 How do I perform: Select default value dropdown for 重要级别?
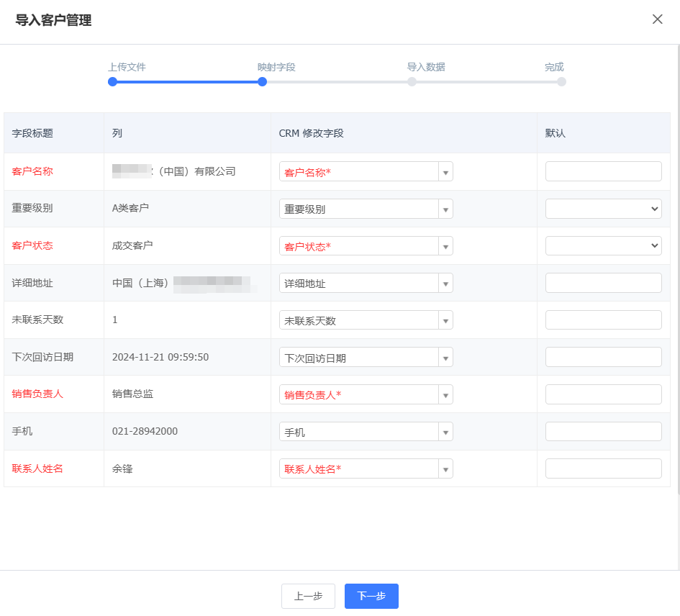click(603, 209)
